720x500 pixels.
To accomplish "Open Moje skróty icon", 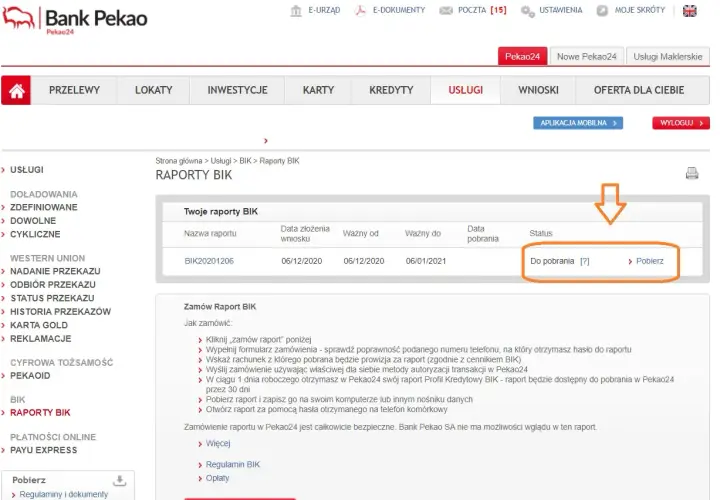I will click(602, 11).
